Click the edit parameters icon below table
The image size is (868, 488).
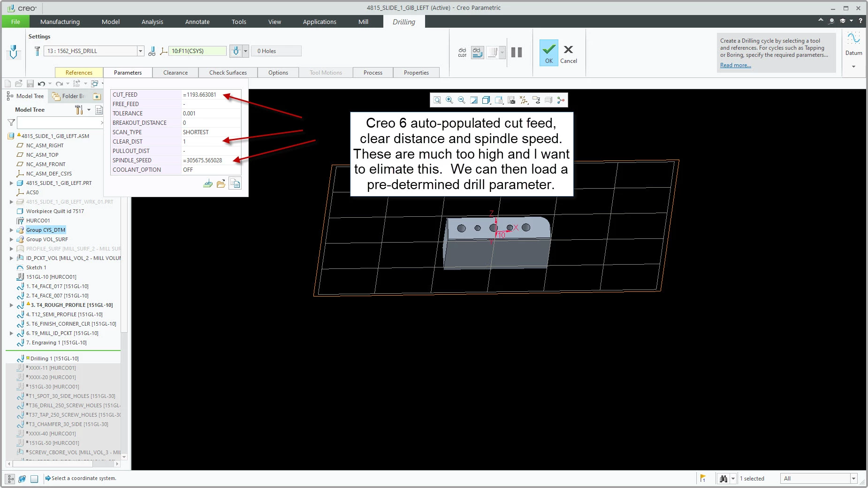click(235, 184)
